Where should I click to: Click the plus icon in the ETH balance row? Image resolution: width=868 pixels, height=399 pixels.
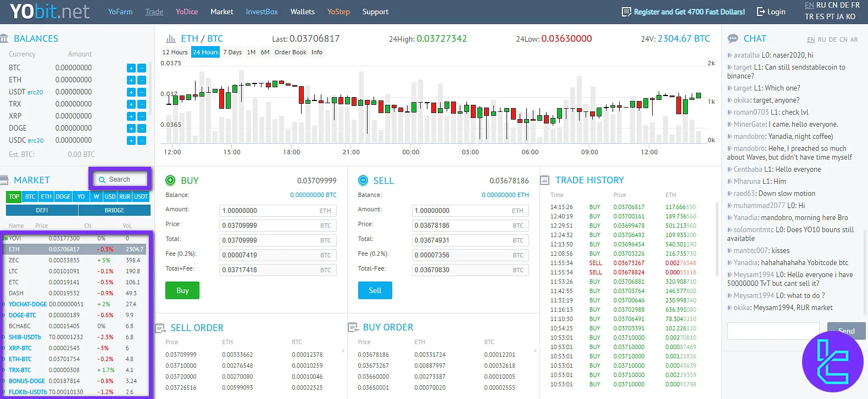tap(131, 80)
